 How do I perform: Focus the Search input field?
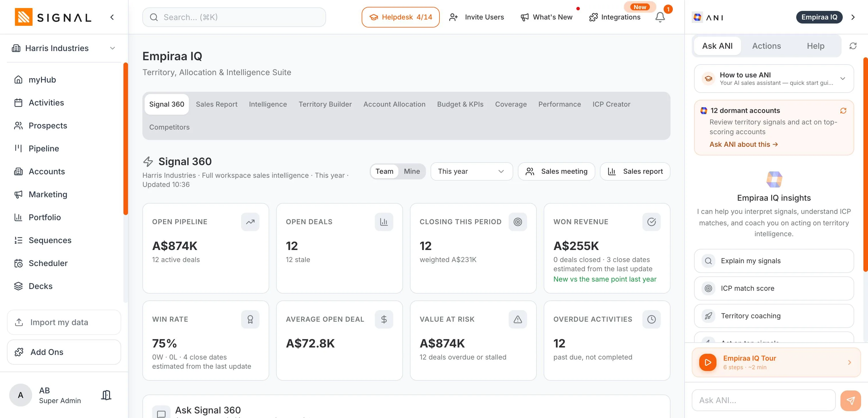(234, 17)
